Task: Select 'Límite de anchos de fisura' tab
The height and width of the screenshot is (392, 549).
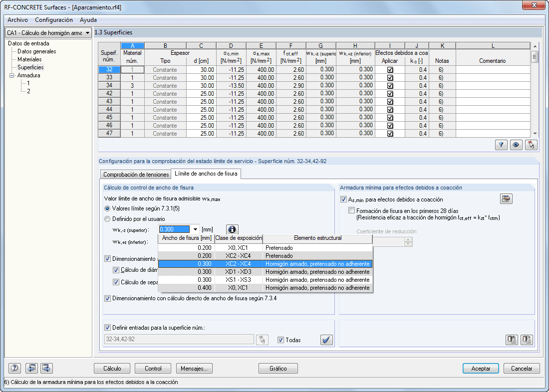Action: [206, 174]
